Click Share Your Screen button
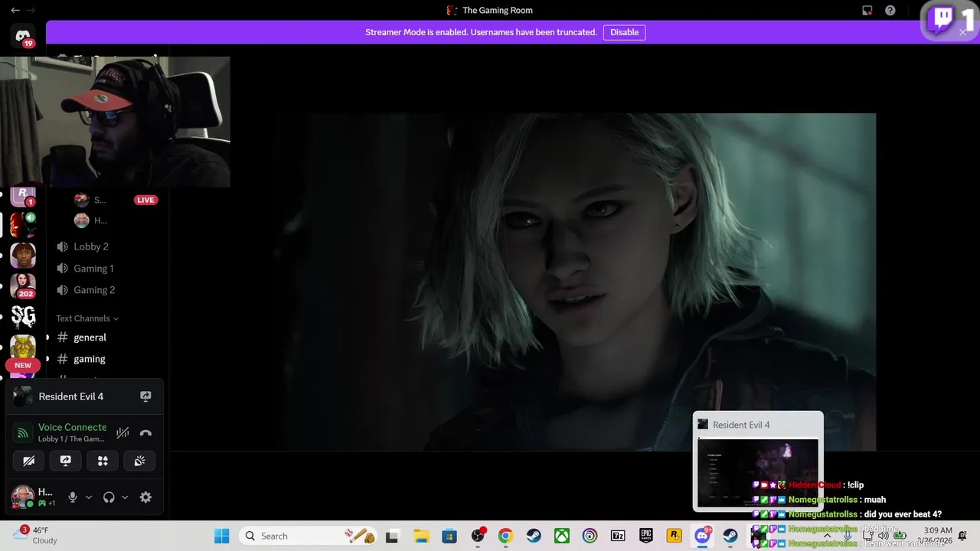 pyautogui.click(x=66, y=461)
